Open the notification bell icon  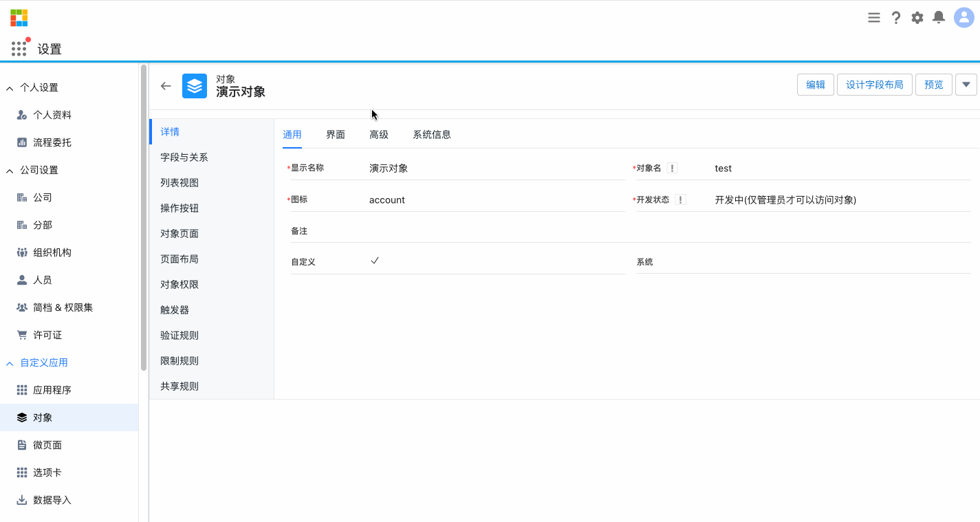(938, 18)
